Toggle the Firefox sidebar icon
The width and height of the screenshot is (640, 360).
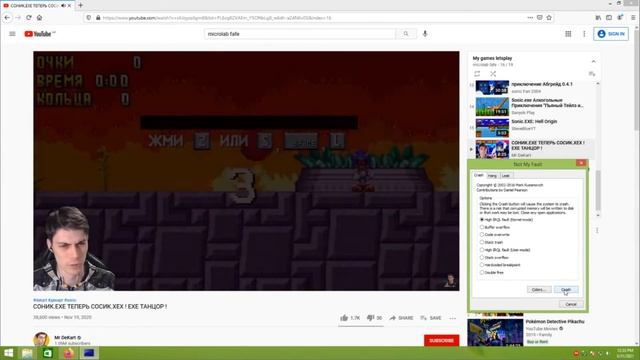click(x=609, y=18)
